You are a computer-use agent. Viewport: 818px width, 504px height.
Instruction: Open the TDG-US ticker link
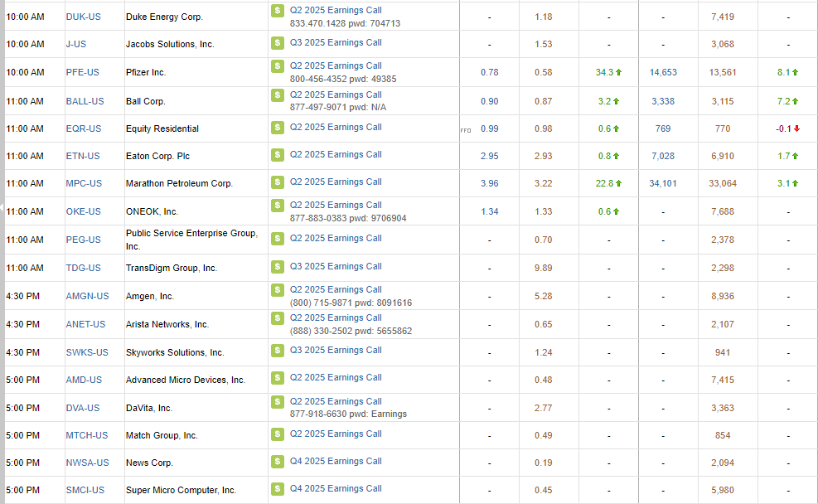(x=84, y=269)
